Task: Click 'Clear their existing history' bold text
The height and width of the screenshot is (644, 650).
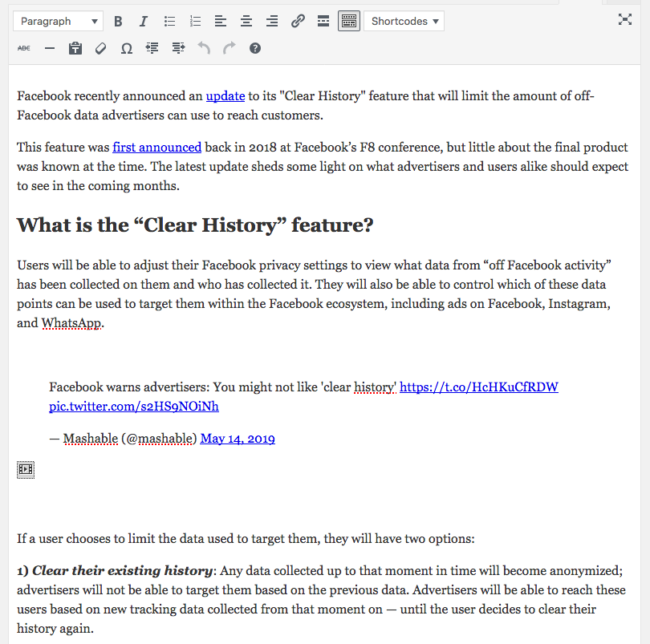Action: tap(122, 571)
